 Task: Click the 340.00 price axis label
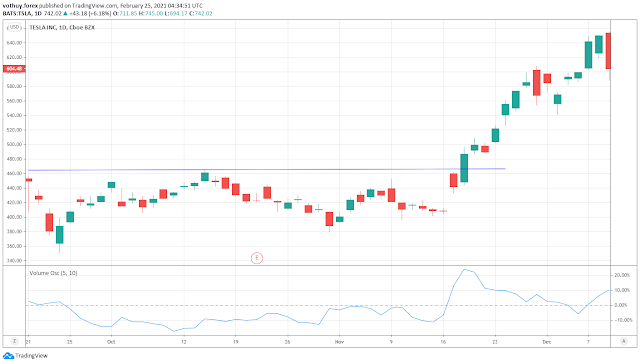coord(14,261)
